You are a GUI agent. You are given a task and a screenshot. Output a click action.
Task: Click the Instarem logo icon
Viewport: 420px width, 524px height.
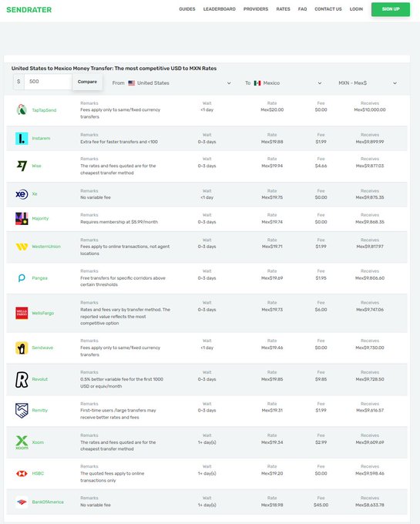point(22,139)
